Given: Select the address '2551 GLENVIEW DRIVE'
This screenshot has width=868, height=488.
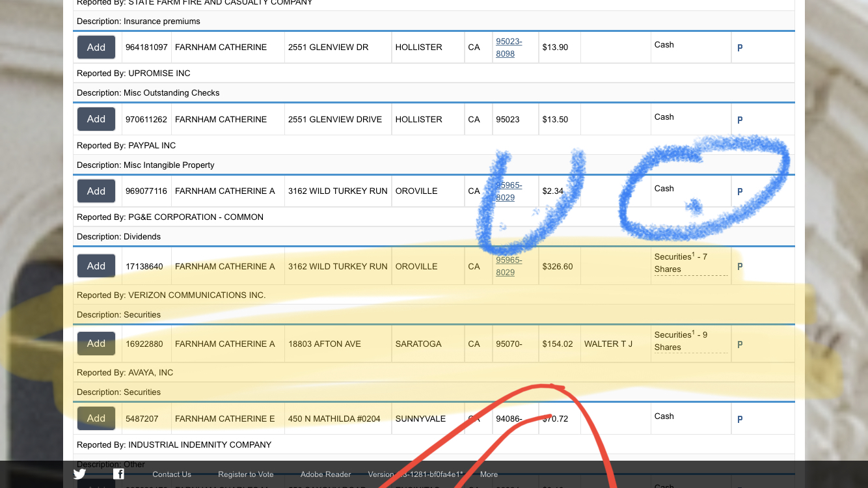Looking at the screenshot, I should (x=335, y=120).
